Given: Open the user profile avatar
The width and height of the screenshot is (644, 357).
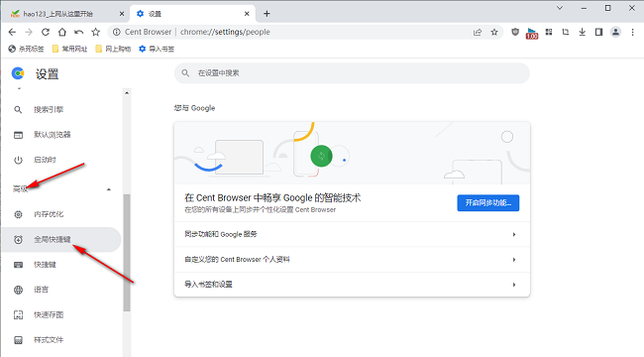Looking at the screenshot, I should 615,32.
